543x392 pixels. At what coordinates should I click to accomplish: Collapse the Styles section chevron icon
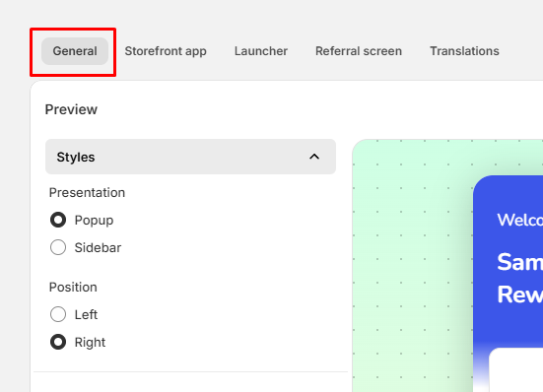[314, 157]
